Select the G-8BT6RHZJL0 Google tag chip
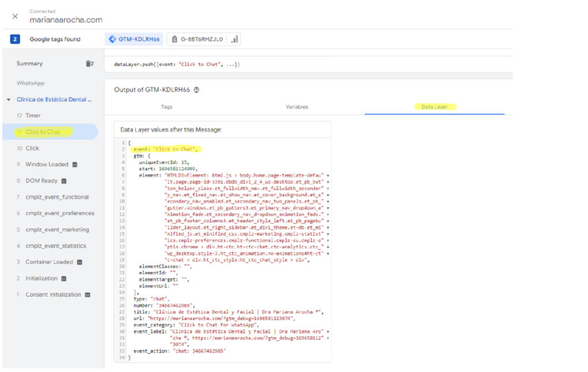 pos(198,39)
